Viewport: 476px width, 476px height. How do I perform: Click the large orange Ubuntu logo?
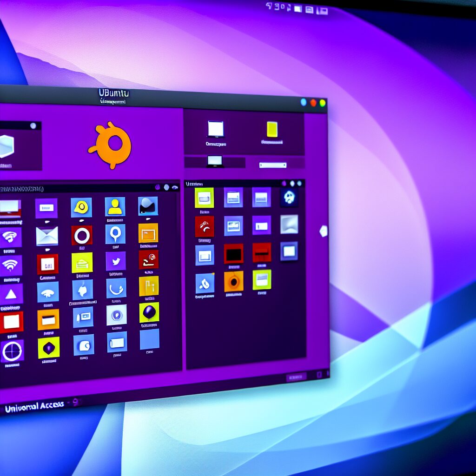[111, 145]
